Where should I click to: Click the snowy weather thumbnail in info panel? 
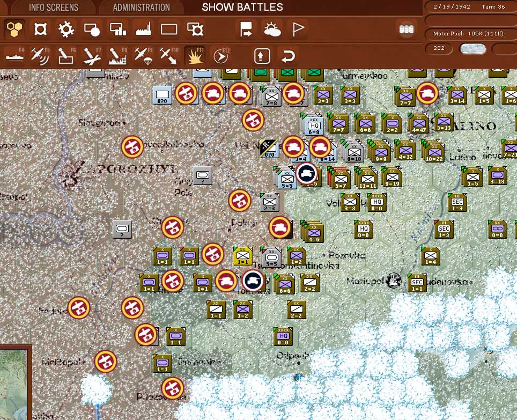click(473, 49)
